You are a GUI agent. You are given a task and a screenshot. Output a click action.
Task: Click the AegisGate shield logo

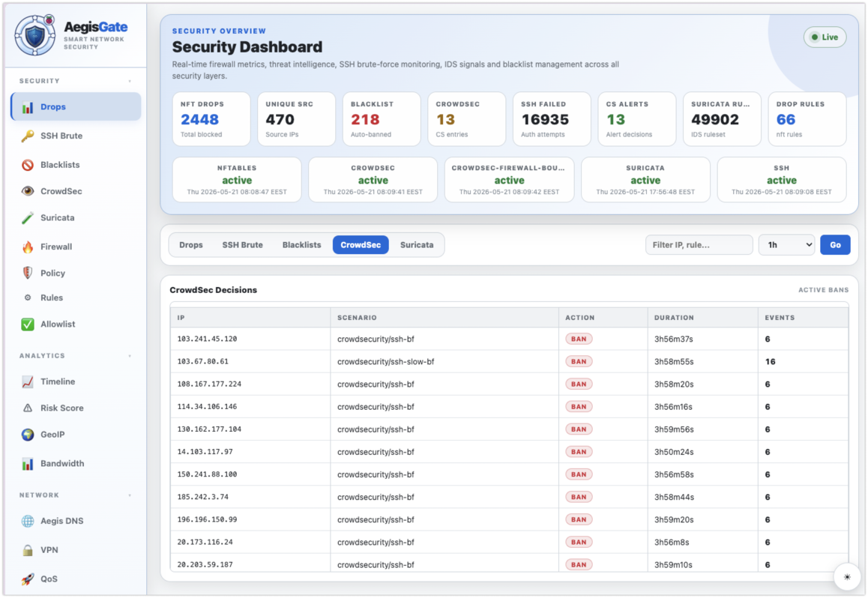tap(35, 35)
